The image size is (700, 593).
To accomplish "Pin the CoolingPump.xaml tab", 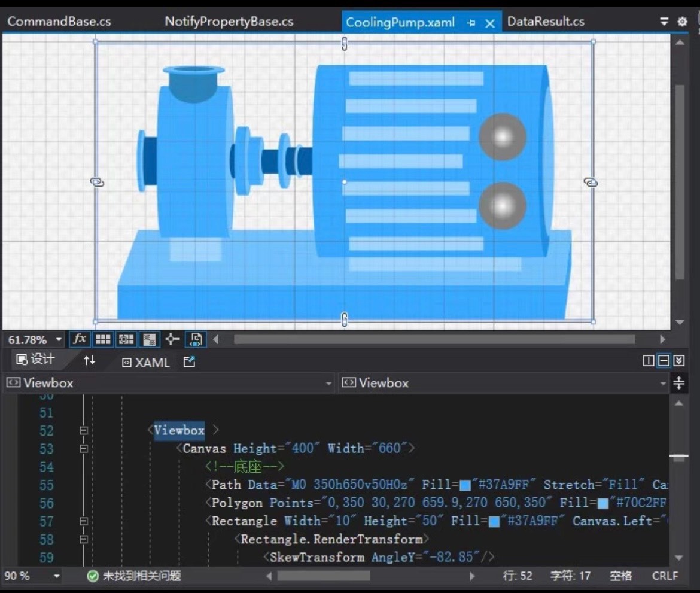I will pyautogui.click(x=471, y=22).
